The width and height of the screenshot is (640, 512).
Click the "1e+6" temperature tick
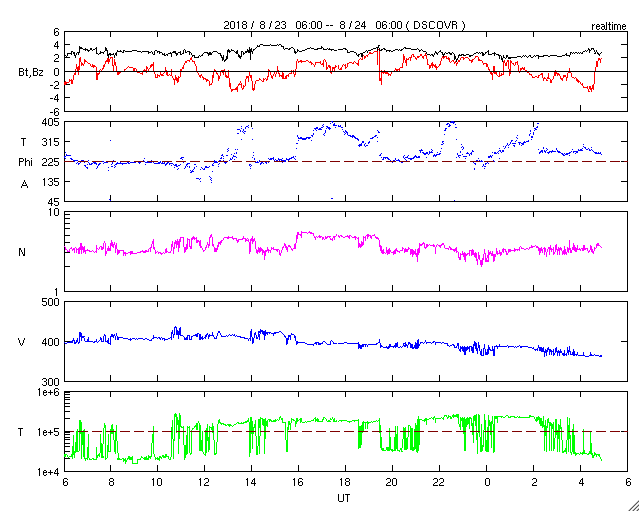click(x=49, y=392)
